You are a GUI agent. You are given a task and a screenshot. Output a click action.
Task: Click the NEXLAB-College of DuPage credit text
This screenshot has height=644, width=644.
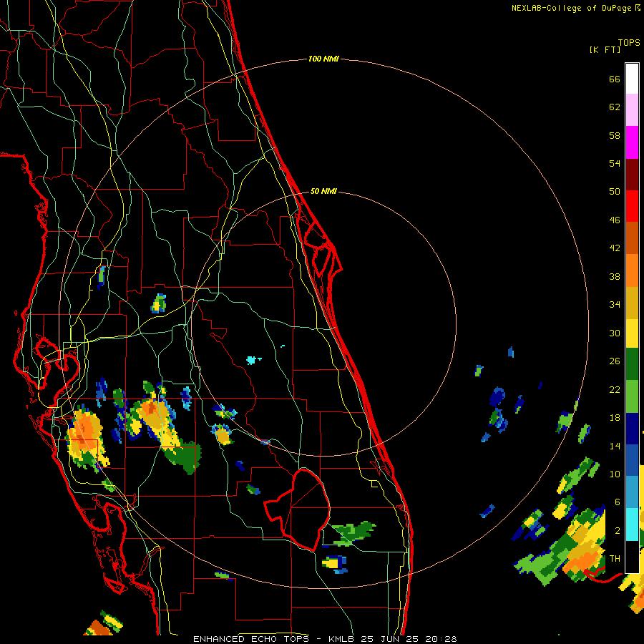(572, 8)
